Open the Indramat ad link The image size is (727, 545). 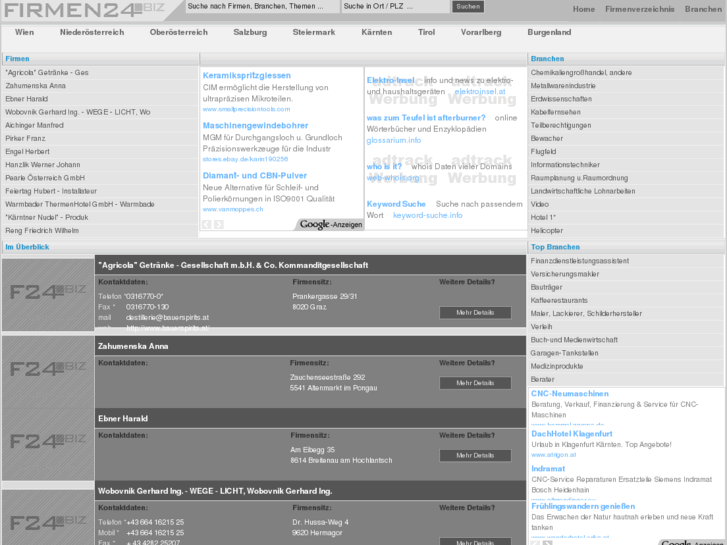click(548, 469)
